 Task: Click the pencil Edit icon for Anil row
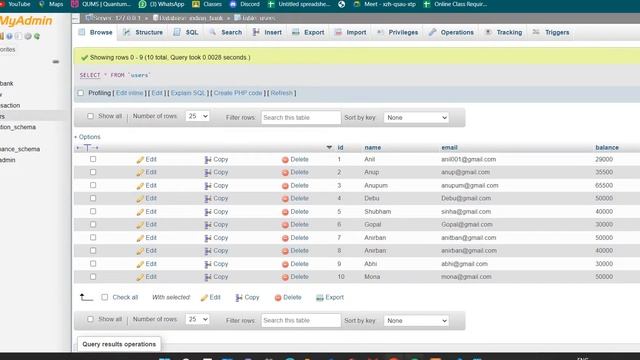click(140, 160)
